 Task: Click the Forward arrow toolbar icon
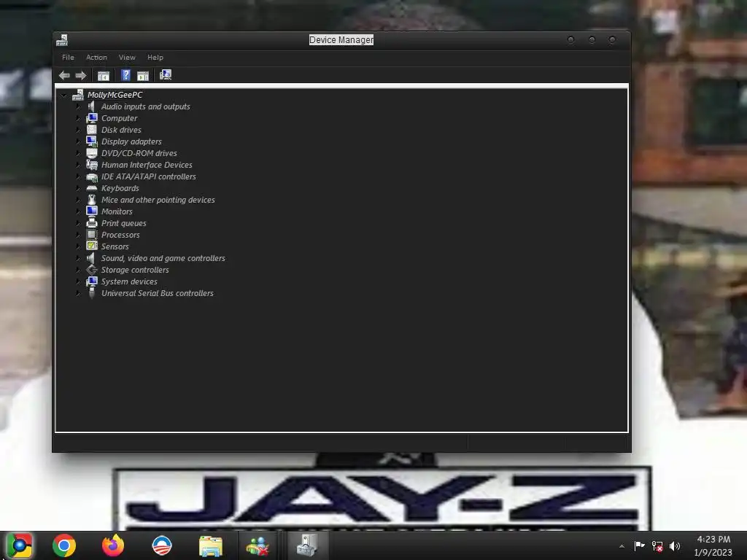point(80,75)
